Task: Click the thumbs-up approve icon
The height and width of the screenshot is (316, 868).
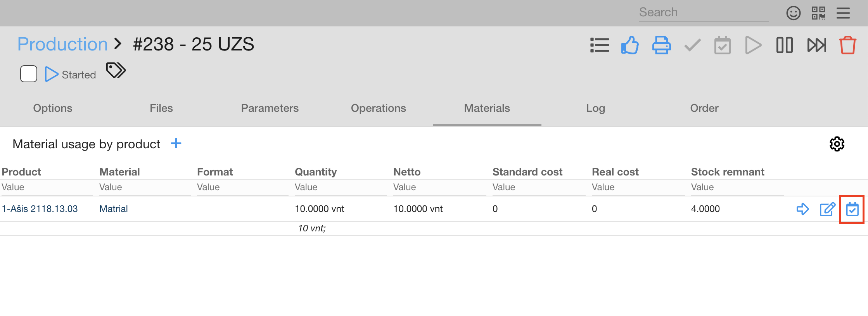Action: (630, 45)
